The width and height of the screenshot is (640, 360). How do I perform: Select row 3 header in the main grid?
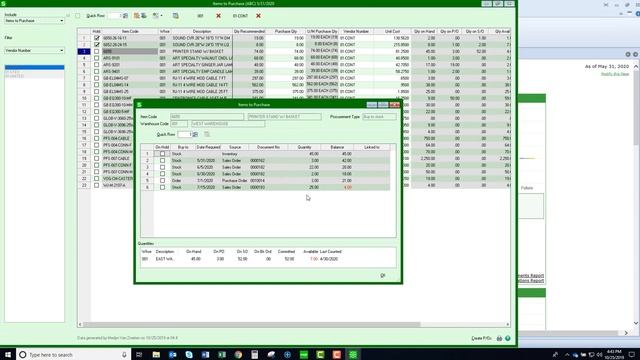[x=84, y=51]
